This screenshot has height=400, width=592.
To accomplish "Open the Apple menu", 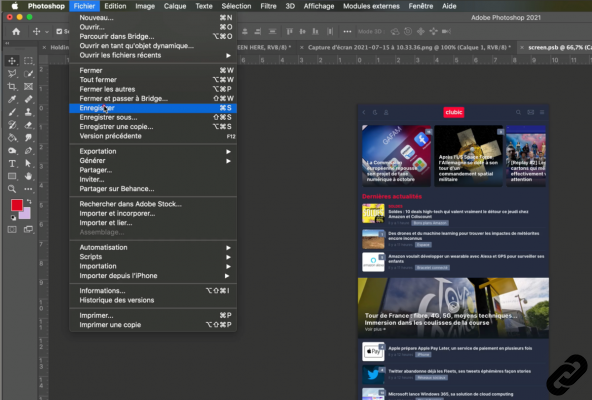I will tap(15, 6).
